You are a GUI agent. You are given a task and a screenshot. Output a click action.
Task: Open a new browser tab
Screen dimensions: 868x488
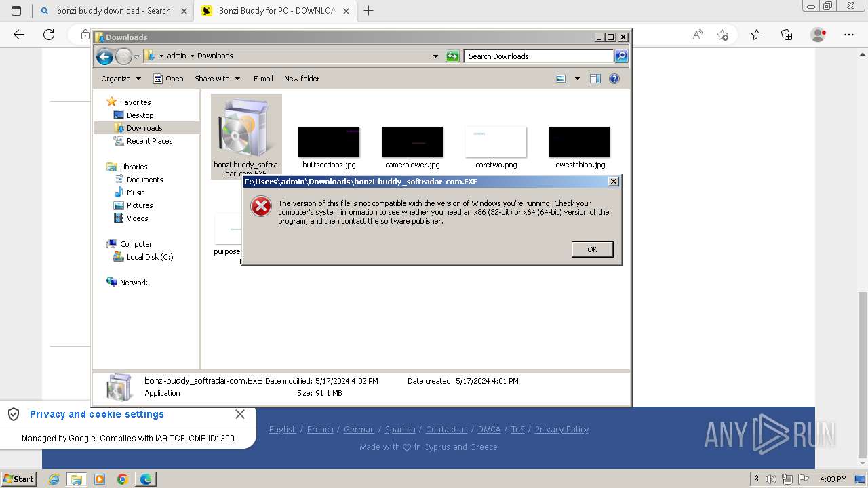(x=369, y=11)
